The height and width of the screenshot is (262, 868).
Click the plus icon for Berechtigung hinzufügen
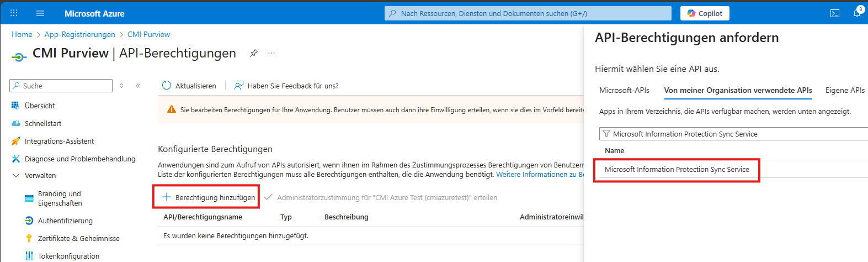(x=167, y=197)
